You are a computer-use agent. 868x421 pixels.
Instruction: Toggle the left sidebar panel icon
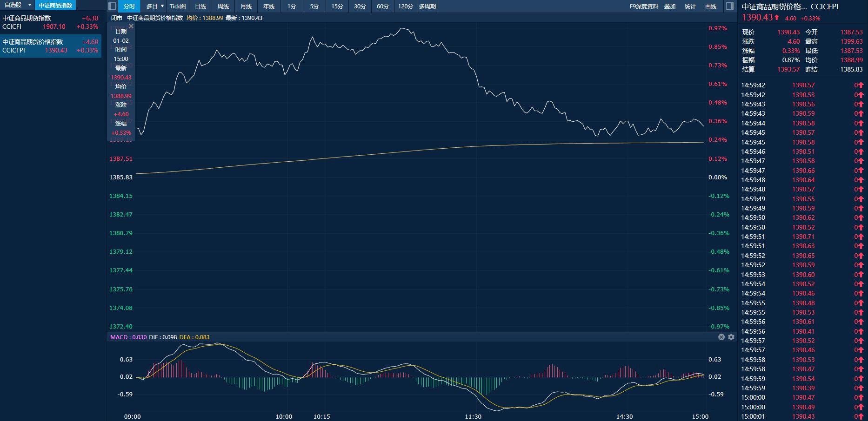[x=112, y=6]
